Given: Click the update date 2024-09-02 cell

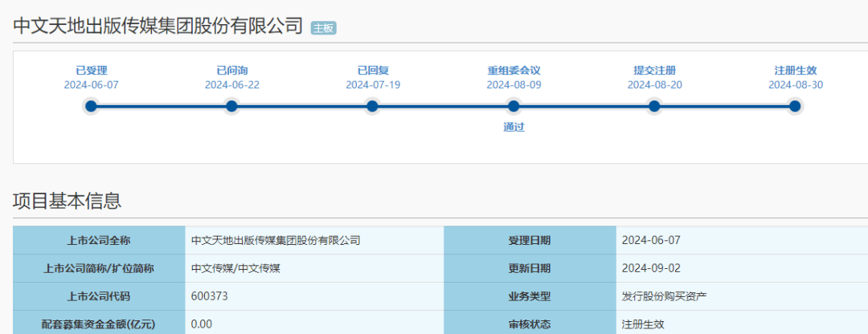Looking at the screenshot, I should tap(742, 269).
